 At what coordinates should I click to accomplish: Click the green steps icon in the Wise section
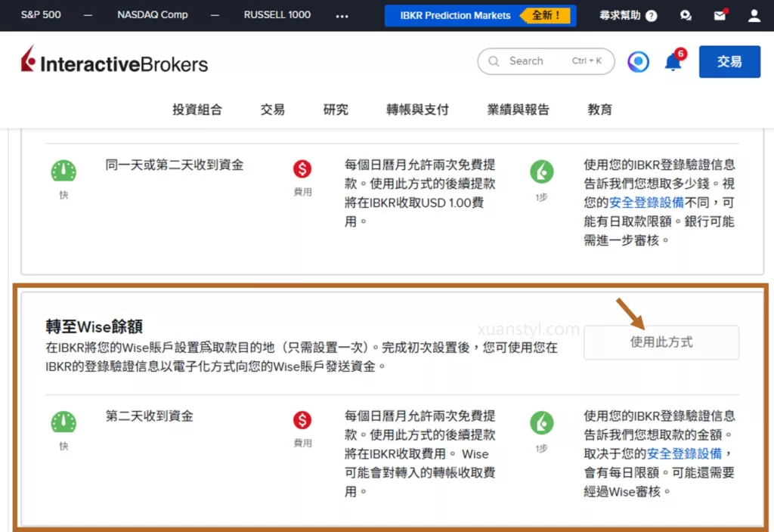(x=541, y=423)
